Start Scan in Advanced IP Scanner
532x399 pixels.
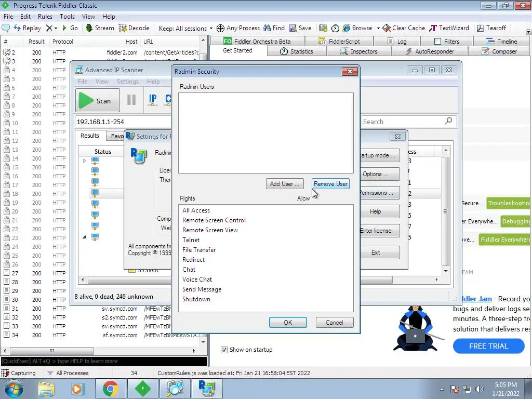(x=97, y=100)
